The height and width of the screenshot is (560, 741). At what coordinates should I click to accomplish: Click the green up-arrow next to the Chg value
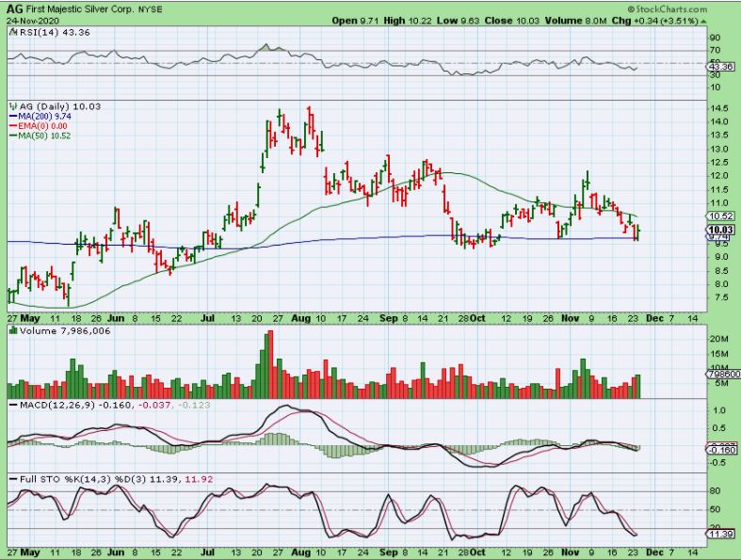pos(703,22)
